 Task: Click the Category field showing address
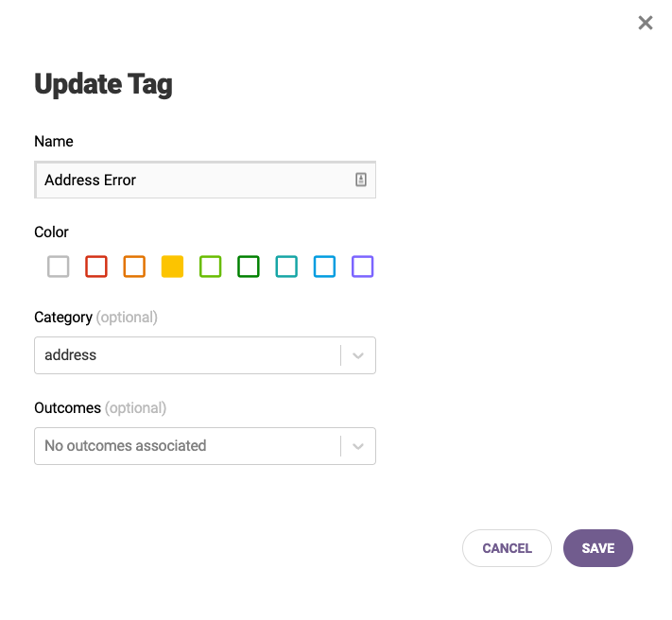pyautogui.click(x=205, y=355)
